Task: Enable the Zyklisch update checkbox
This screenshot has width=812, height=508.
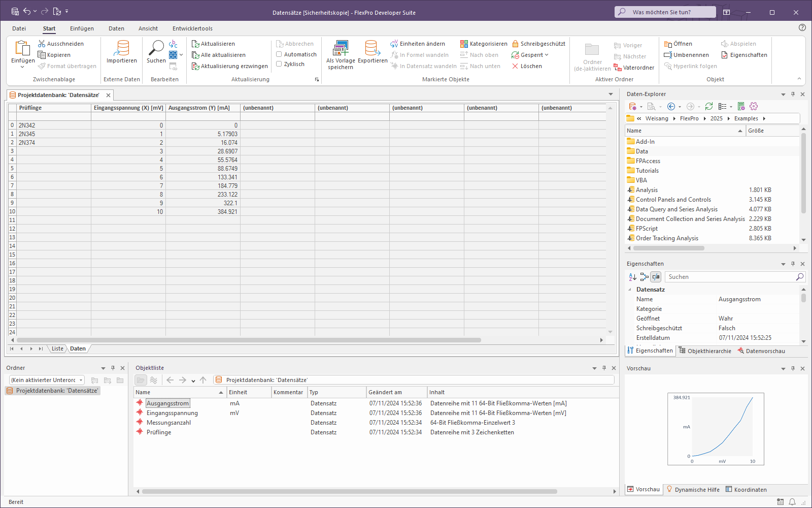Action: coord(279,64)
